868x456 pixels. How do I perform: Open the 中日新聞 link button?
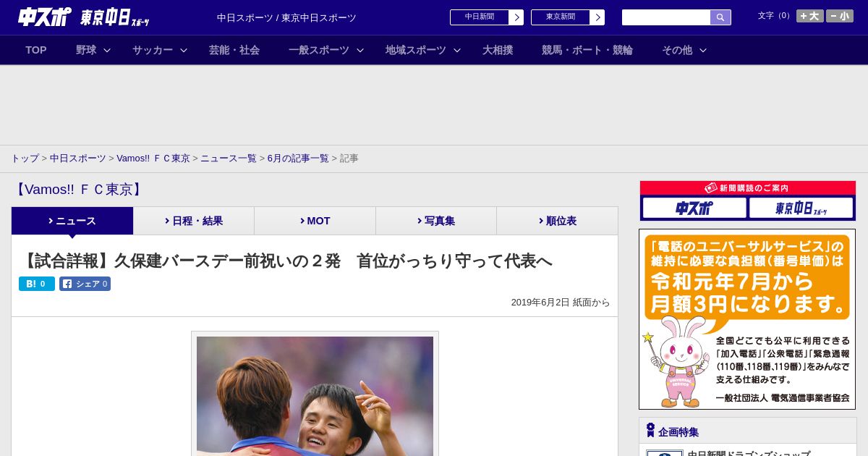click(480, 17)
